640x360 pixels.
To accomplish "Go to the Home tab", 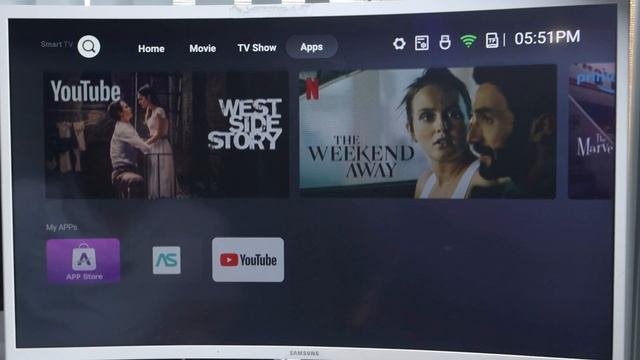I will [151, 49].
